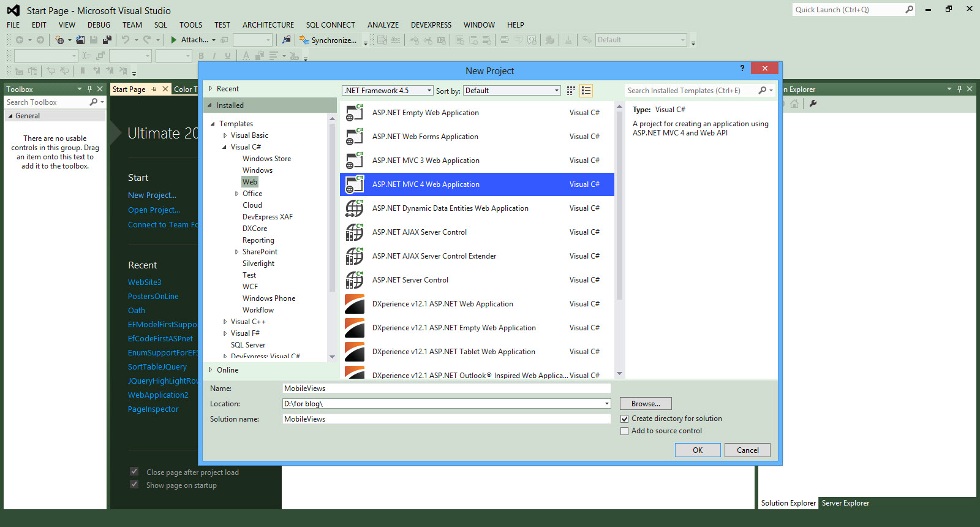Click the OK button

click(x=698, y=450)
